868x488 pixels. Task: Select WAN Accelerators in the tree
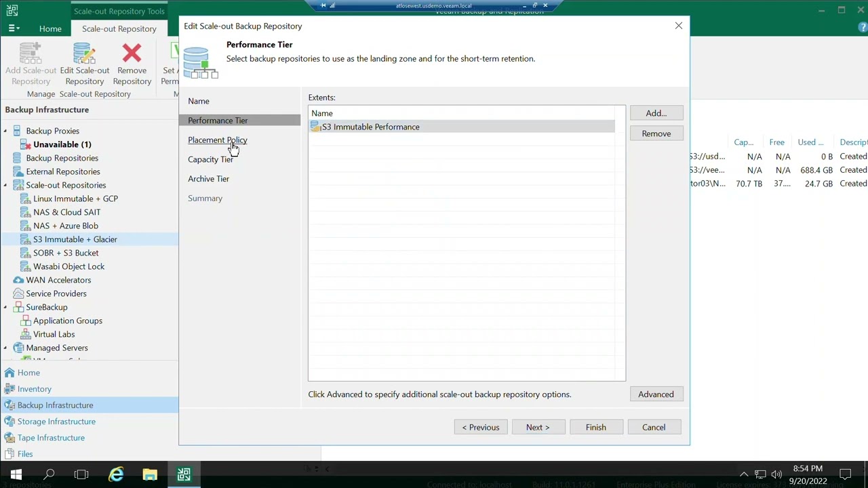tap(58, 280)
